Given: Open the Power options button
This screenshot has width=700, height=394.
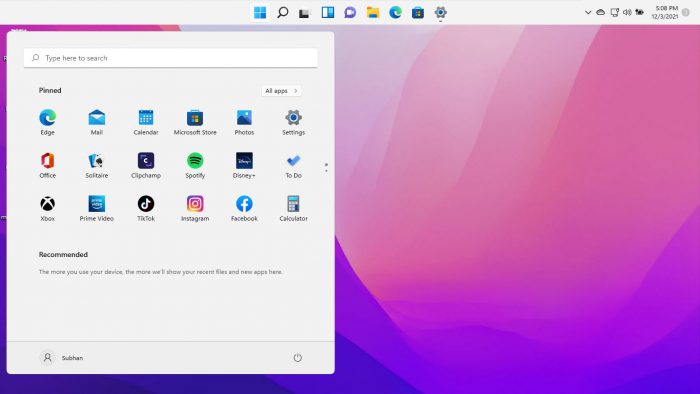Looking at the screenshot, I should [x=297, y=358].
